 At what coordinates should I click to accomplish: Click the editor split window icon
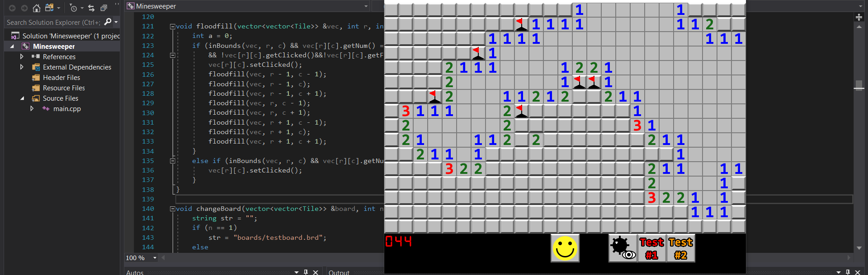click(859, 17)
